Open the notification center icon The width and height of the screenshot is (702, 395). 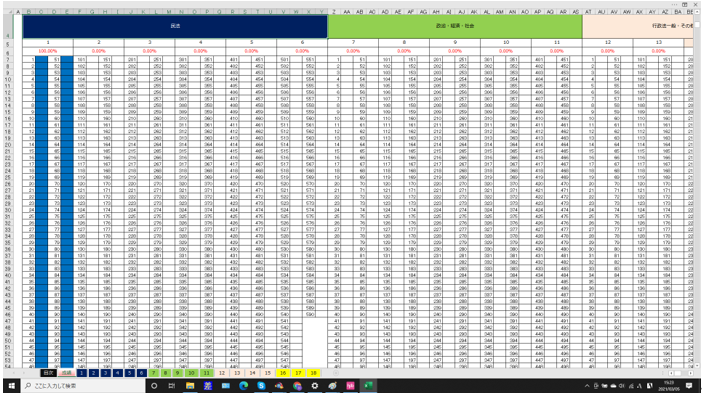click(x=689, y=386)
